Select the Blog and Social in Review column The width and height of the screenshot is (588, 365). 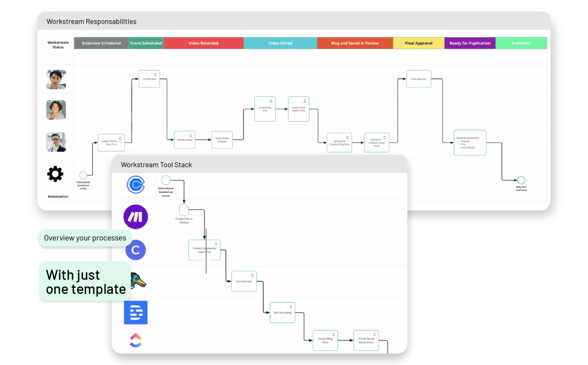tap(355, 43)
